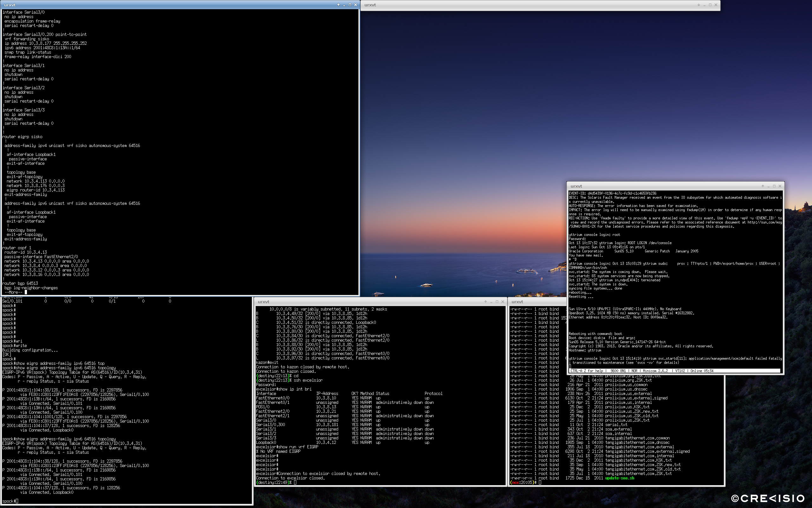Shade the excelsior terminal window

tap(486, 301)
